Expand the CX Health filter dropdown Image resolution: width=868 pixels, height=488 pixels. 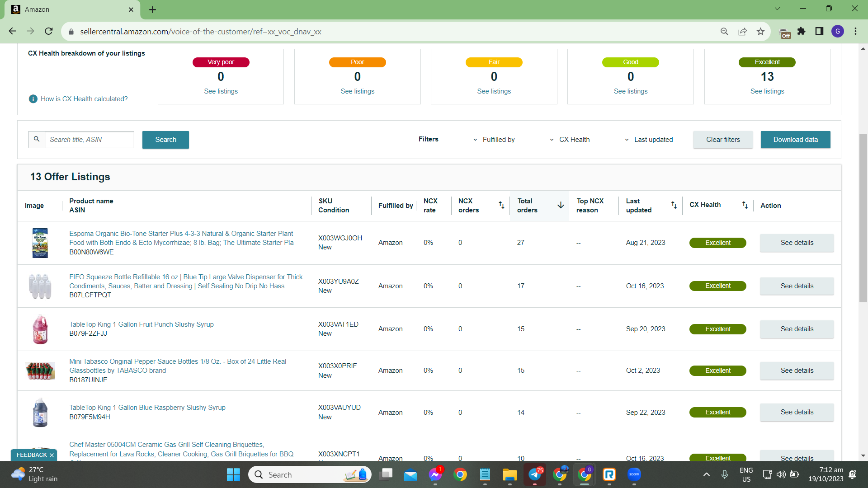point(569,140)
